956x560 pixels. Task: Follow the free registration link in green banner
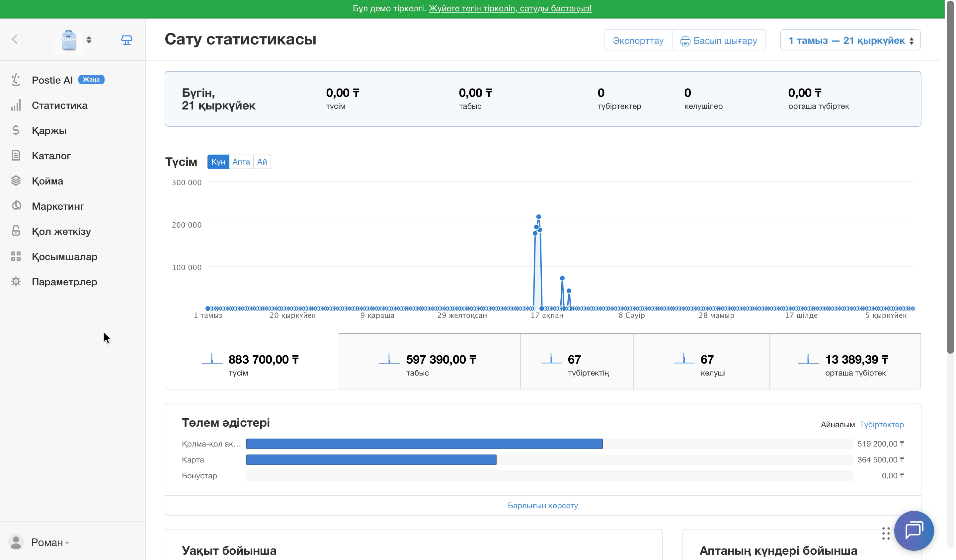click(510, 8)
